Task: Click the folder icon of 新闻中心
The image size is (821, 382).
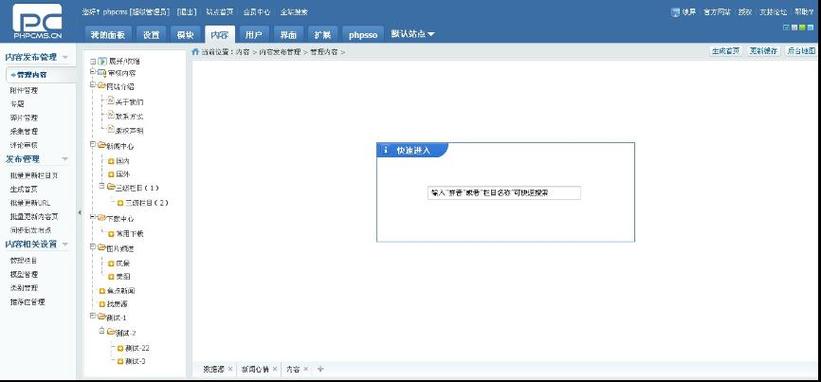Action: click(x=101, y=145)
